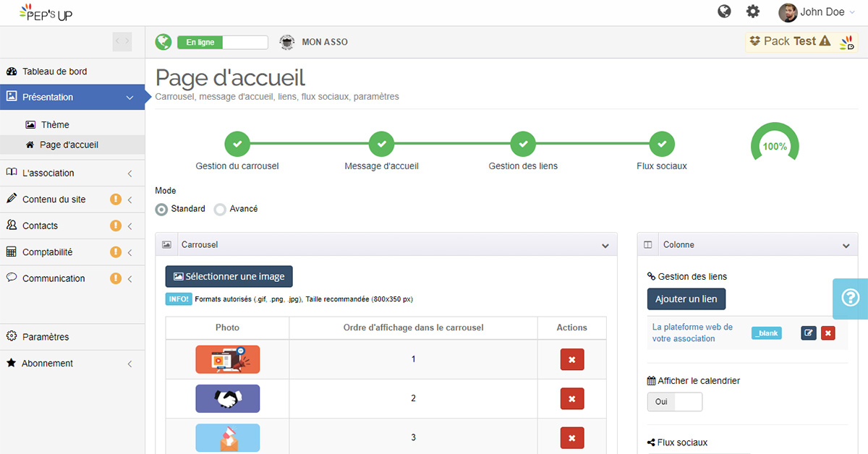Open the Thème submenu entry
Image resolution: width=868 pixels, height=454 pixels.
point(55,125)
